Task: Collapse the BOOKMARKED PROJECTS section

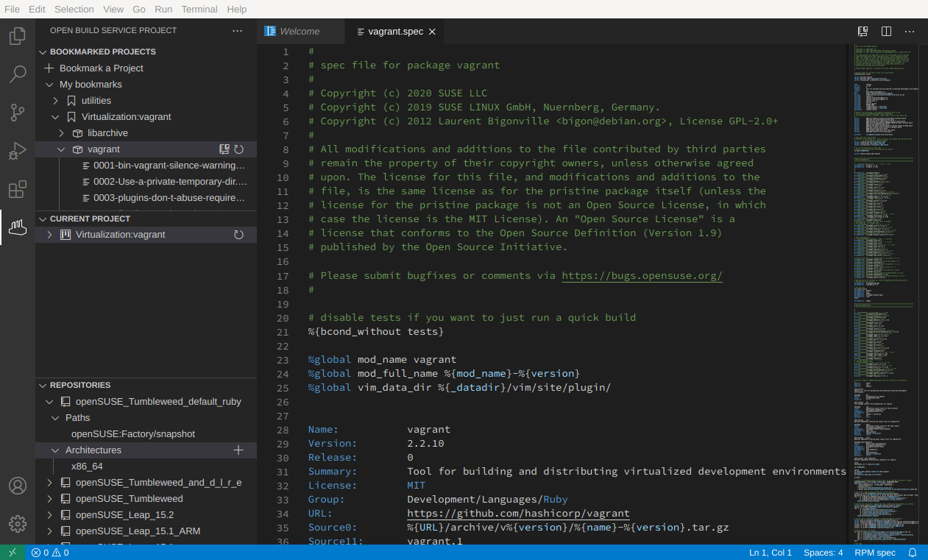Action: click(x=43, y=52)
